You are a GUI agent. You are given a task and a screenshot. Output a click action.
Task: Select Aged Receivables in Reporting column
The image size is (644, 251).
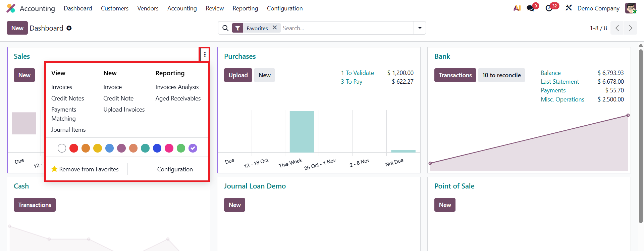coord(178,98)
